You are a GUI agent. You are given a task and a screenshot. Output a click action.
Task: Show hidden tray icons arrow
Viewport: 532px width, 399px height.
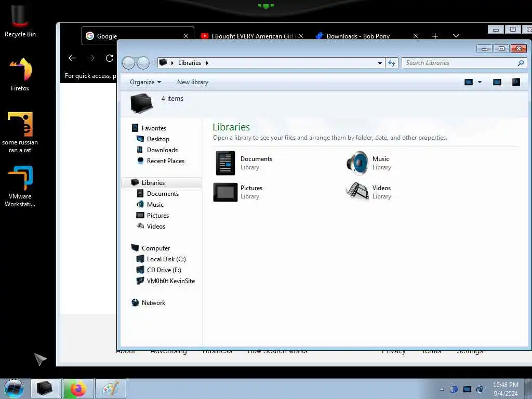click(x=442, y=389)
